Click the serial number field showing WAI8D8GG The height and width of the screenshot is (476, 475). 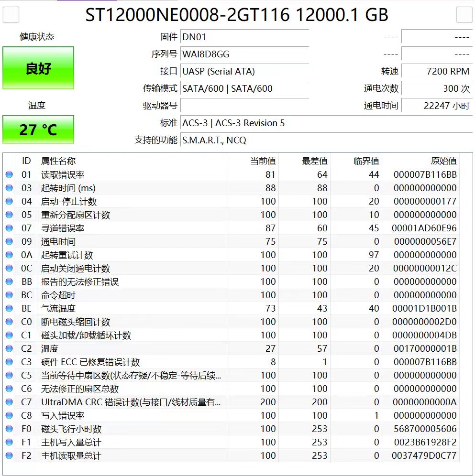244,54
